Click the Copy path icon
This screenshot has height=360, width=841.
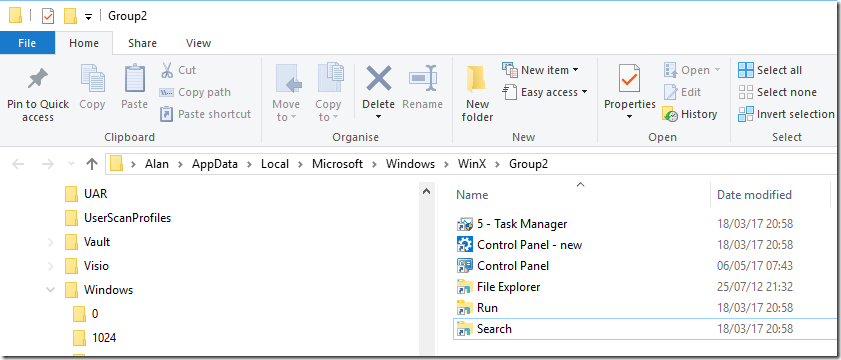[x=167, y=92]
